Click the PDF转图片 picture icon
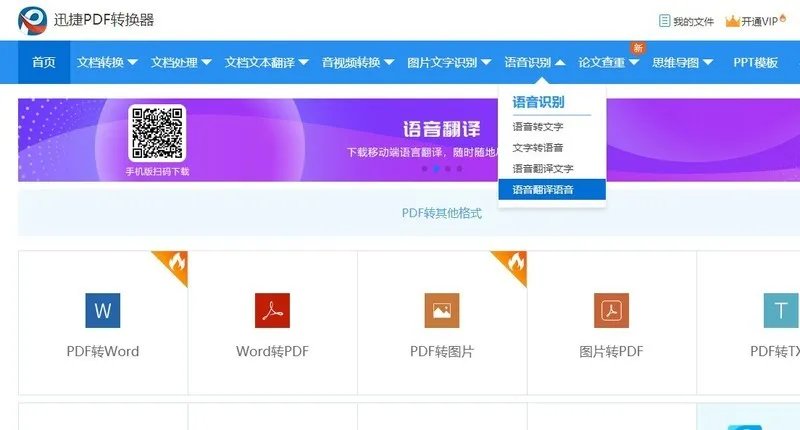Image resolution: width=800 pixels, height=430 pixels. tap(442, 310)
